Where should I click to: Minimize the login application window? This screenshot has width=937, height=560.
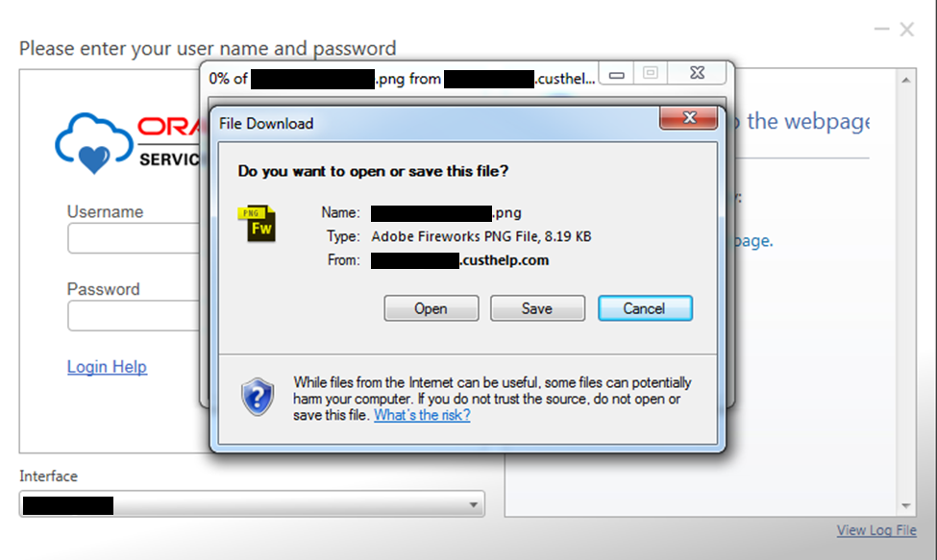(881, 29)
